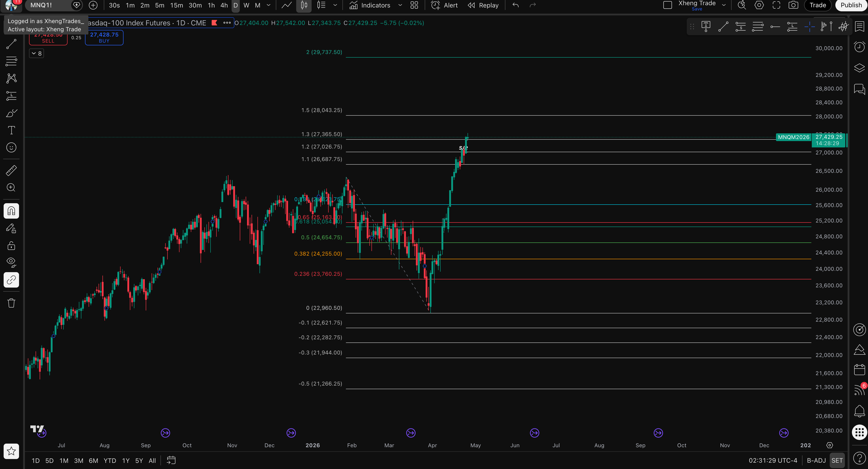Undo the last chart action
Image resolution: width=868 pixels, height=469 pixels.
point(516,5)
